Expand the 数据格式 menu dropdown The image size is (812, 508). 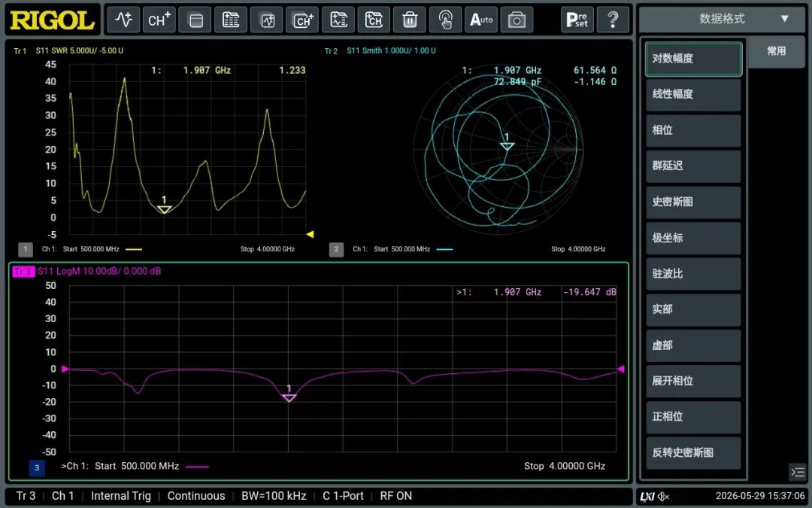pyautogui.click(x=723, y=19)
